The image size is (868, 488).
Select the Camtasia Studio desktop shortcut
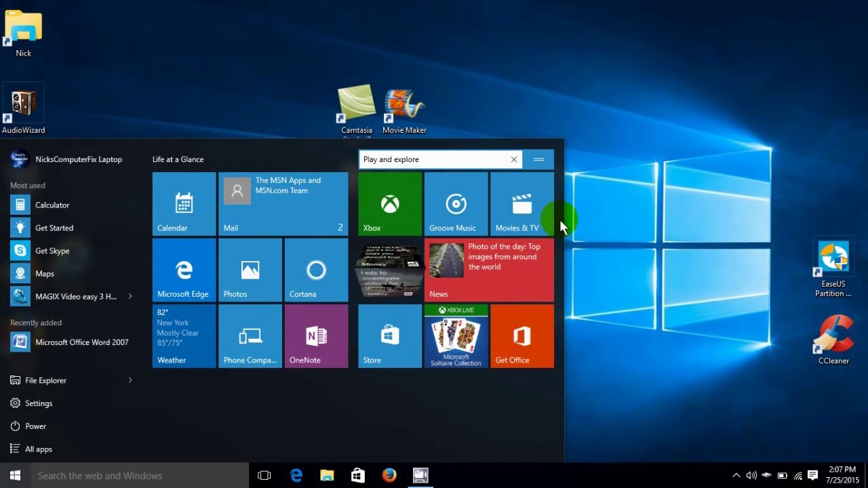[357, 111]
